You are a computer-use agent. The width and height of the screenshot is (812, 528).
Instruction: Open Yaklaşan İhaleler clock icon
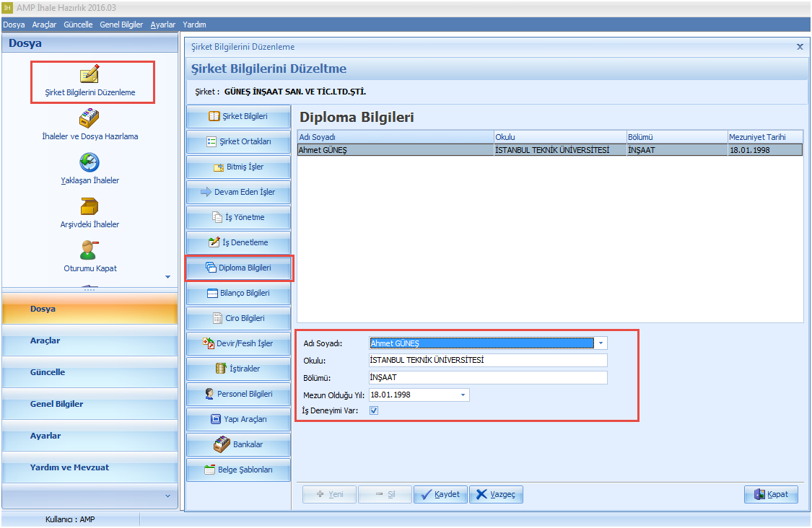tap(90, 162)
